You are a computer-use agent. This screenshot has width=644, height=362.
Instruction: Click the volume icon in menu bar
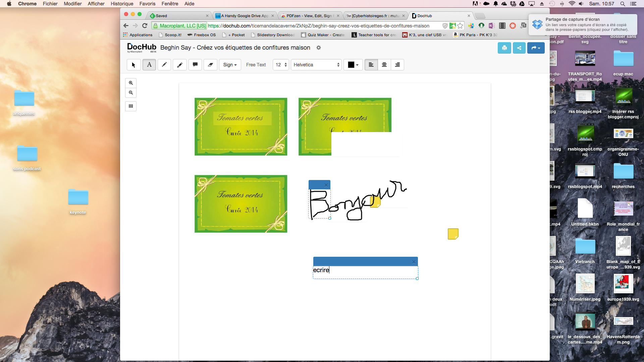pos(581,4)
